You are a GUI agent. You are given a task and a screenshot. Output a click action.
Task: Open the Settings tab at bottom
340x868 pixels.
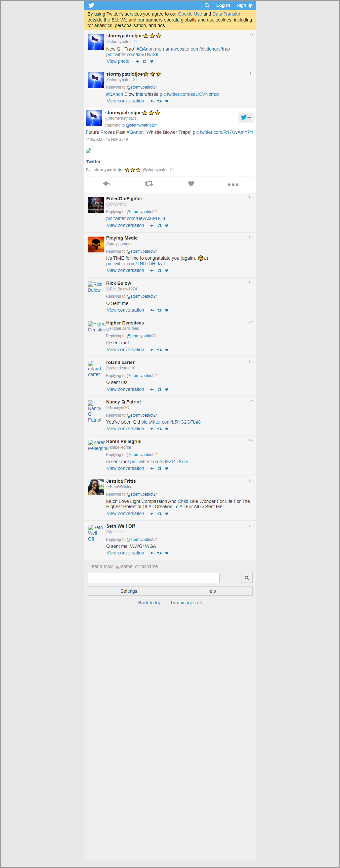(x=129, y=591)
